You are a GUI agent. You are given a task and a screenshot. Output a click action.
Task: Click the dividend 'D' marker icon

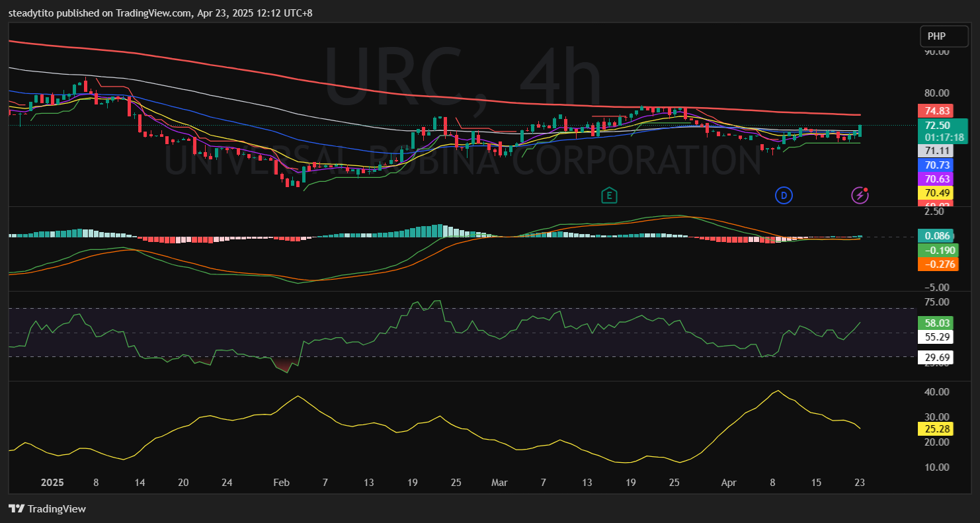(784, 195)
